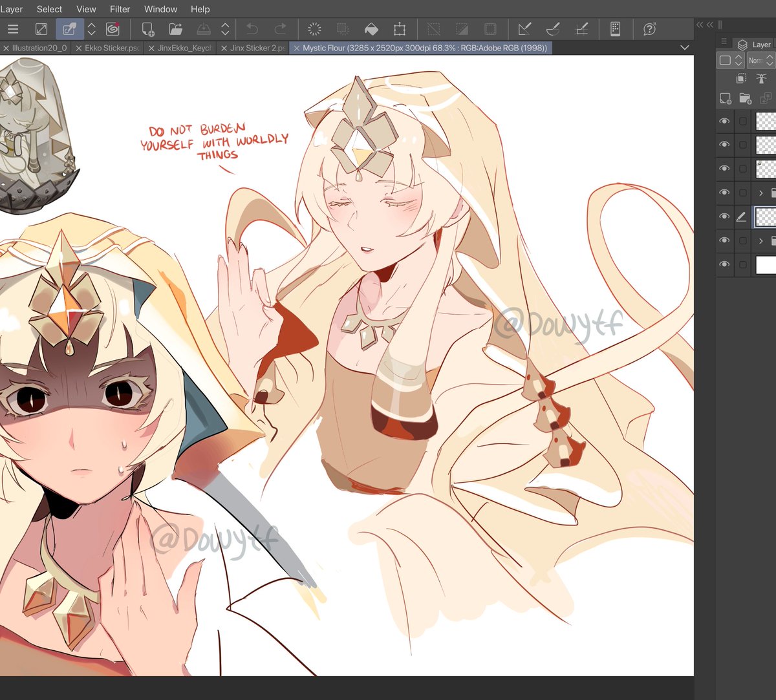Open the Filter menu
Viewport: 776px width, 700px height.
[x=120, y=9]
